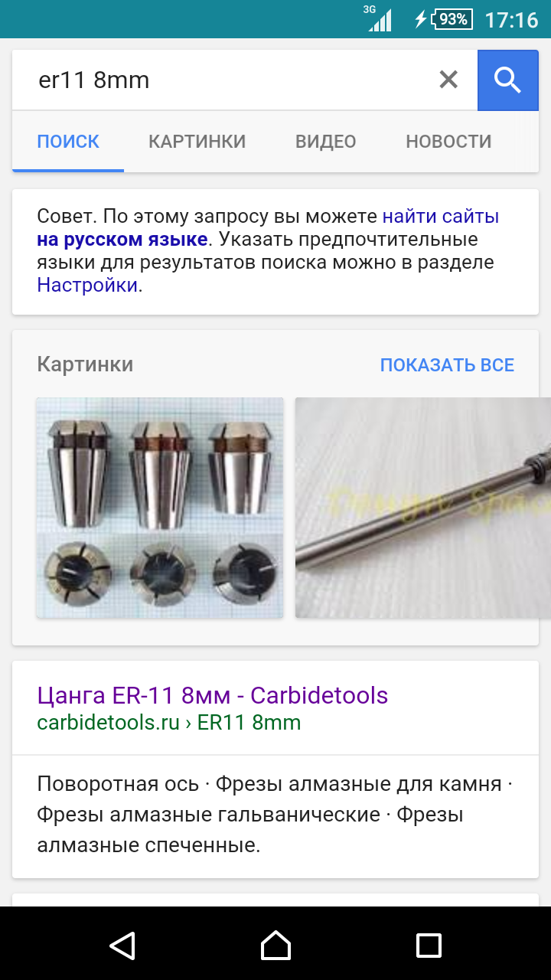Tap the 3G signal strength icon
Image resolution: width=551 pixels, height=980 pixels.
point(378,18)
